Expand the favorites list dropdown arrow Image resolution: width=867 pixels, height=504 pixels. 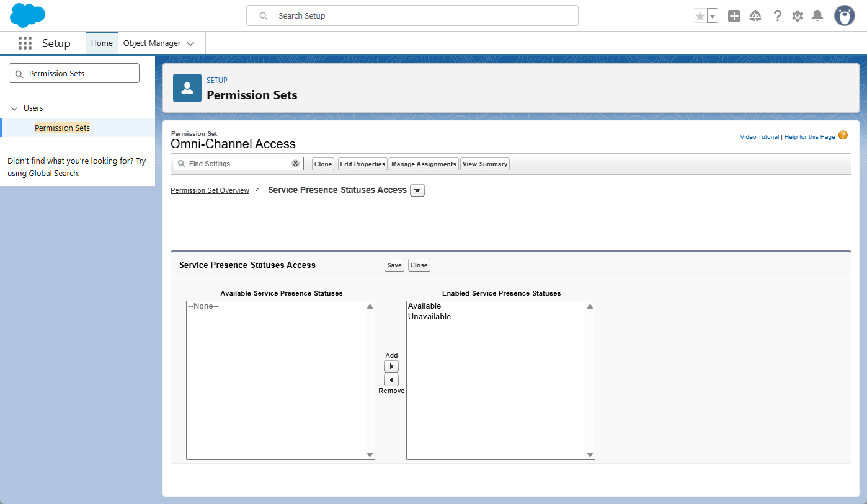click(x=713, y=16)
